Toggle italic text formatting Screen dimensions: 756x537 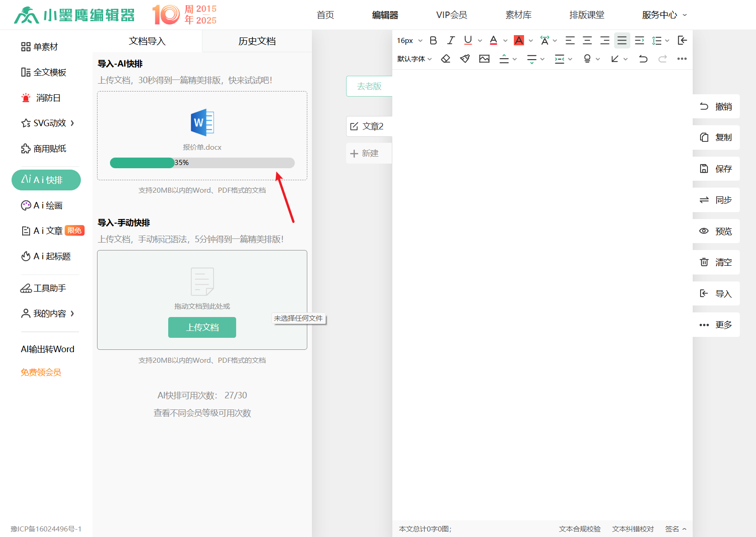click(x=451, y=41)
